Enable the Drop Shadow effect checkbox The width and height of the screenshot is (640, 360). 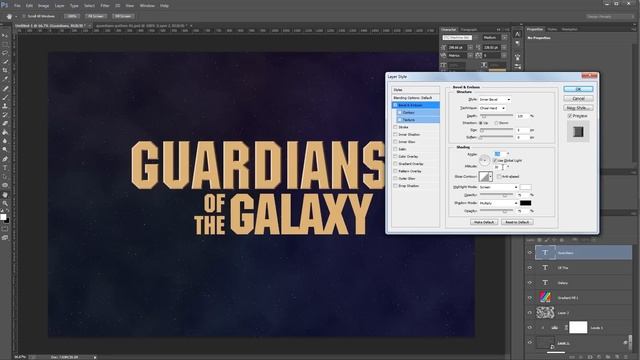395,186
